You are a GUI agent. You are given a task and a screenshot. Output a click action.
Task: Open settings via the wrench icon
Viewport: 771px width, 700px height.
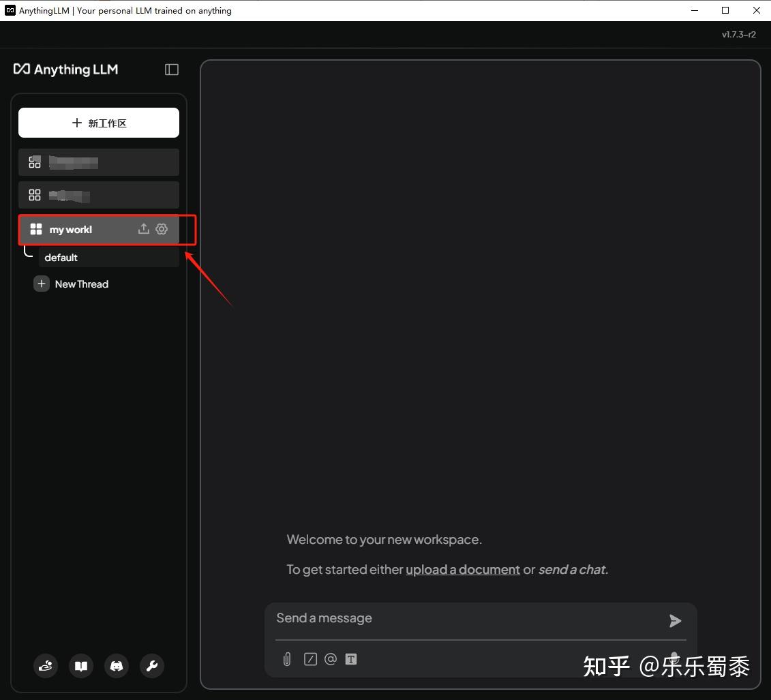[x=152, y=666]
